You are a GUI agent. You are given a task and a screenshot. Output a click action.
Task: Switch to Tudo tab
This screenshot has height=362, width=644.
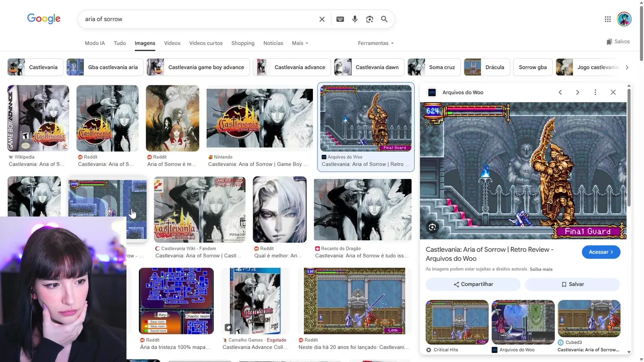120,43
